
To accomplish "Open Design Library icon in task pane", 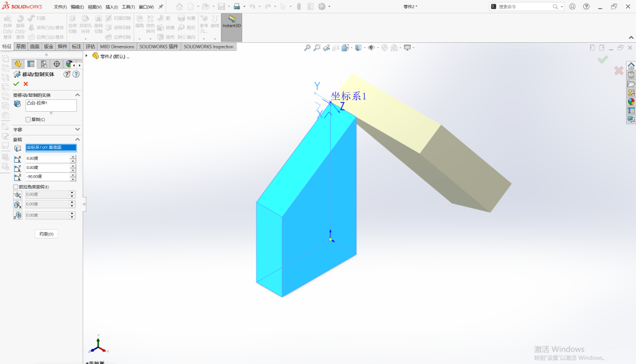I will tap(631, 75).
